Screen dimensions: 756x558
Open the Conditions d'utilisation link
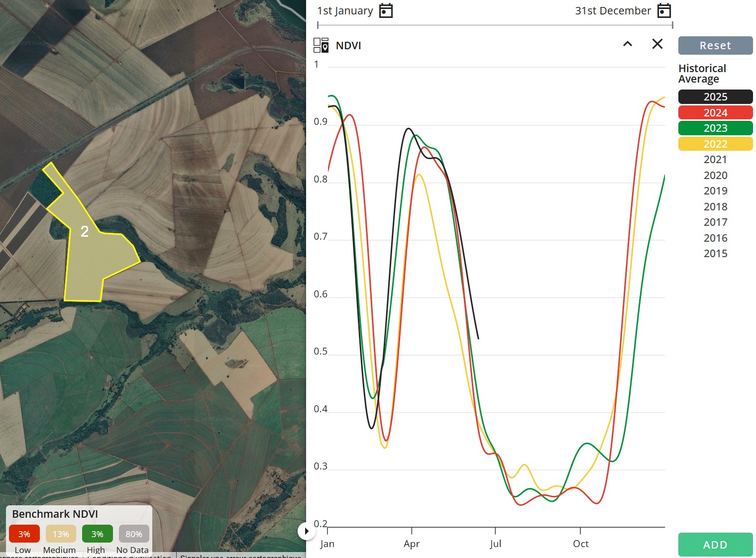coord(130,557)
